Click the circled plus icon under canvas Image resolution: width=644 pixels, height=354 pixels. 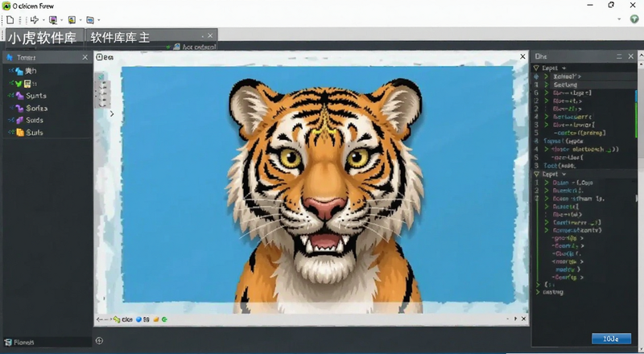99,340
